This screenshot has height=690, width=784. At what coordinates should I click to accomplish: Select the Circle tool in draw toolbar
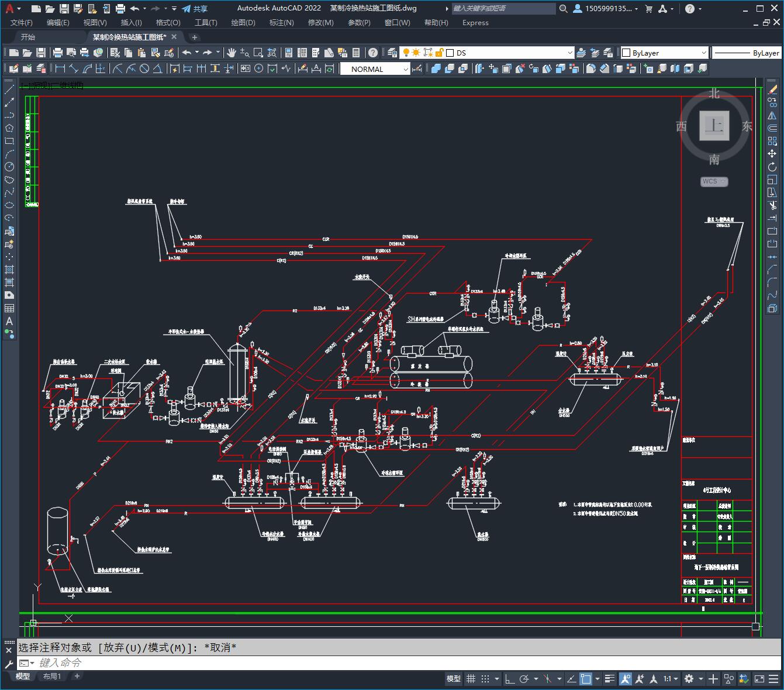[x=9, y=167]
